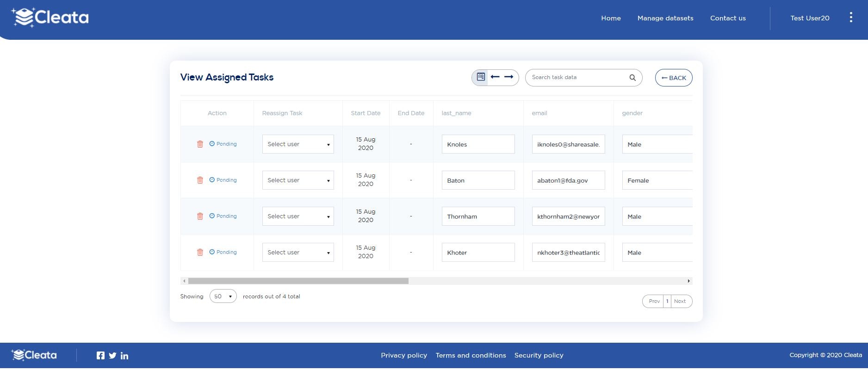Open the records-per-page 50 dropdown

point(223,296)
